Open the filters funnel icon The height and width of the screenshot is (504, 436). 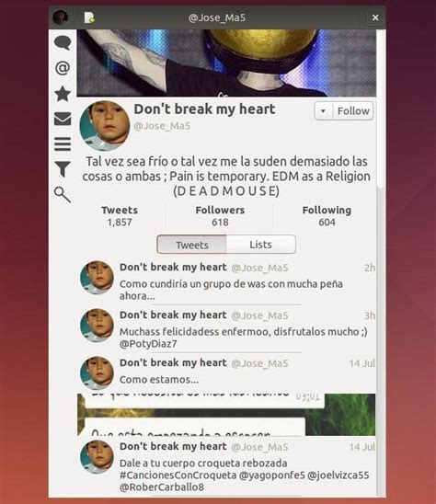coord(63,169)
